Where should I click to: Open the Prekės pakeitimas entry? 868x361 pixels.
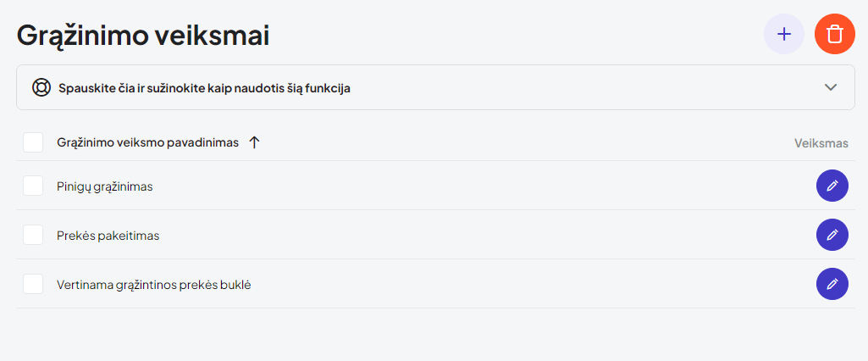tap(108, 236)
